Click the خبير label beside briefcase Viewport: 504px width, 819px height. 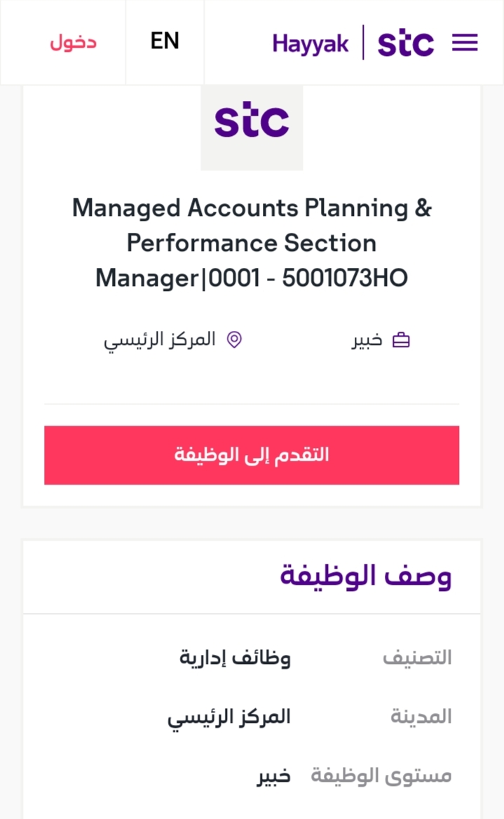coord(367,341)
